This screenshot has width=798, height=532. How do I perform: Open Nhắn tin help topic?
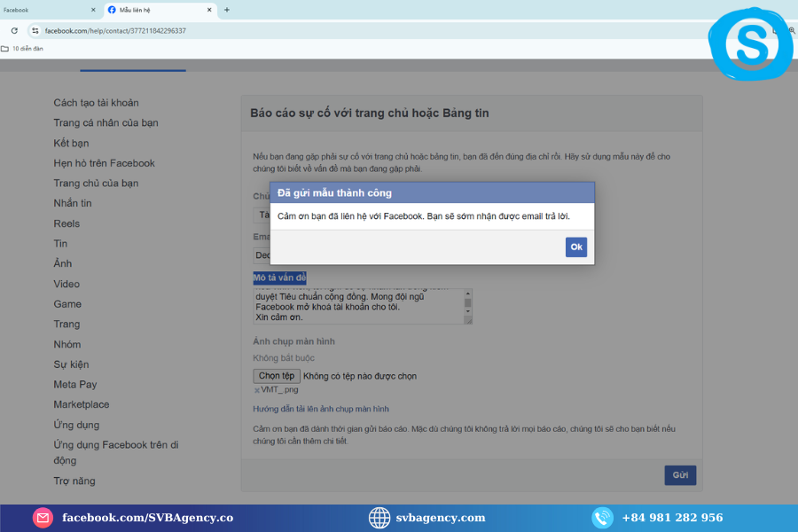pos(73,203)
